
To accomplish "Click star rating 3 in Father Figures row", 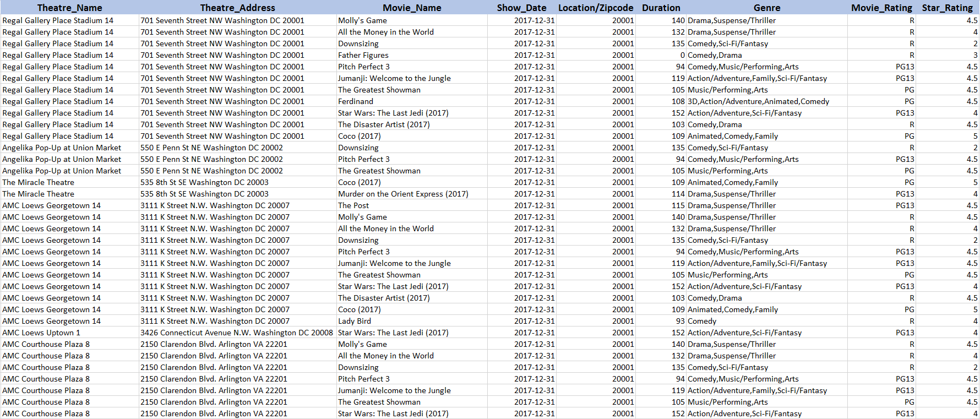I will tap(947, 55).
